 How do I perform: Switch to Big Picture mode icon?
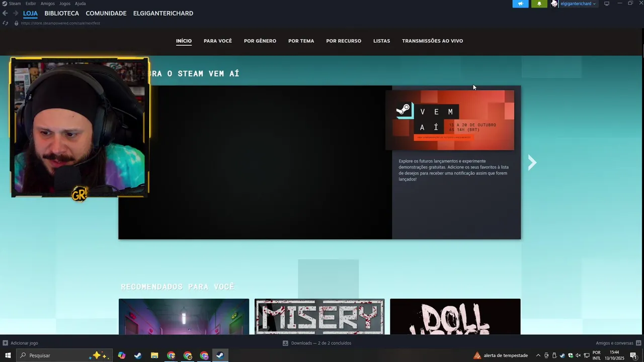click(607, 4)
